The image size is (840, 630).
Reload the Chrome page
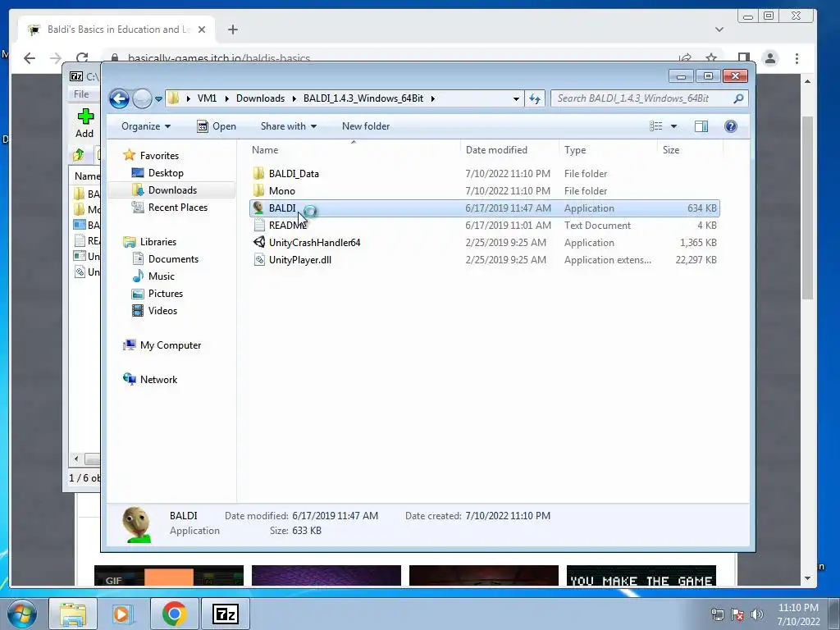pos(82,58)
